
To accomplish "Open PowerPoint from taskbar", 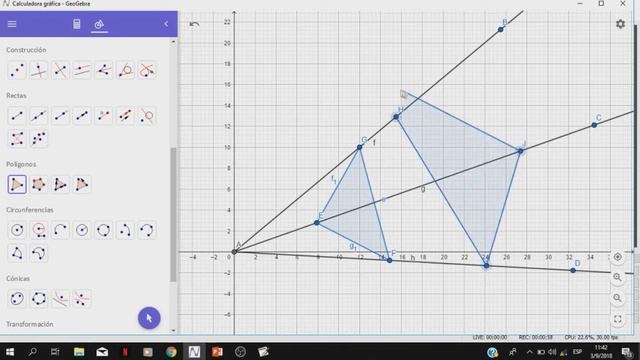I will pyautogui.click(x=217, y=352).
